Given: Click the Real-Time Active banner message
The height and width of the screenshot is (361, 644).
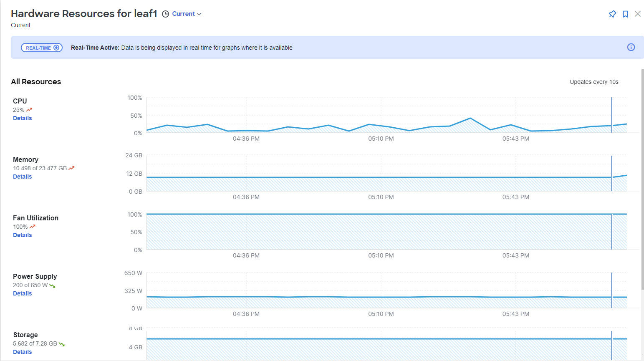Looking at the screenshot, I should [x=182, y=48].
